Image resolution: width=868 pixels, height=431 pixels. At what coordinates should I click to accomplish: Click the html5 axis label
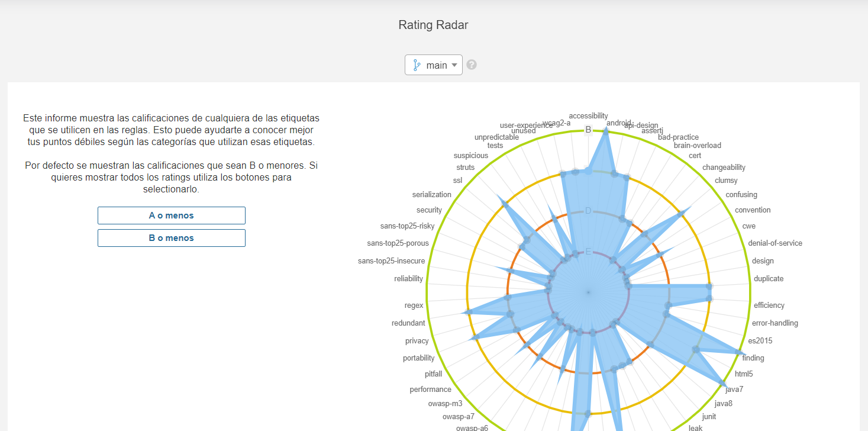point(744,374)
